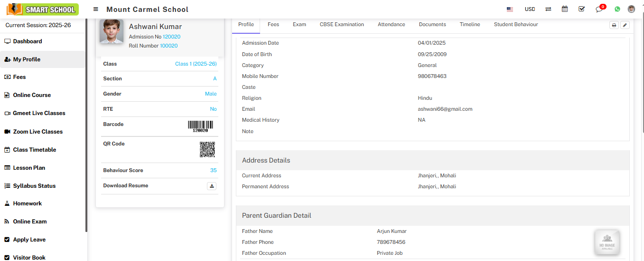Download the student resume
The image size is (644, 261).
[212, 186]
